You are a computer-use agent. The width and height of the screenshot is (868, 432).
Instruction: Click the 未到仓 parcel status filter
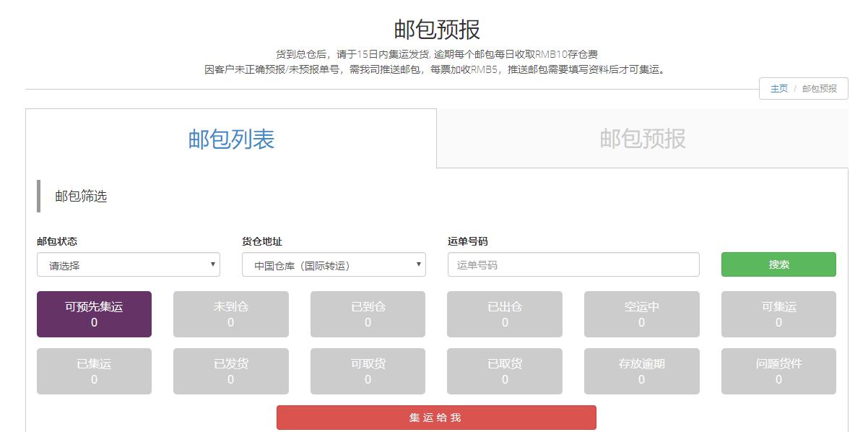[x=231, y=314]
